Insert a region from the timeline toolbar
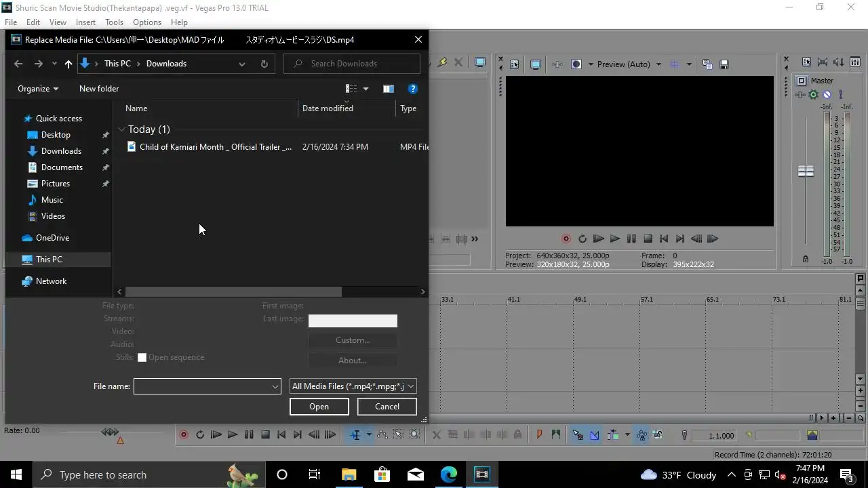Image resolution: width=868 pixels, height=488 pixels. click(x=556, y=435)
